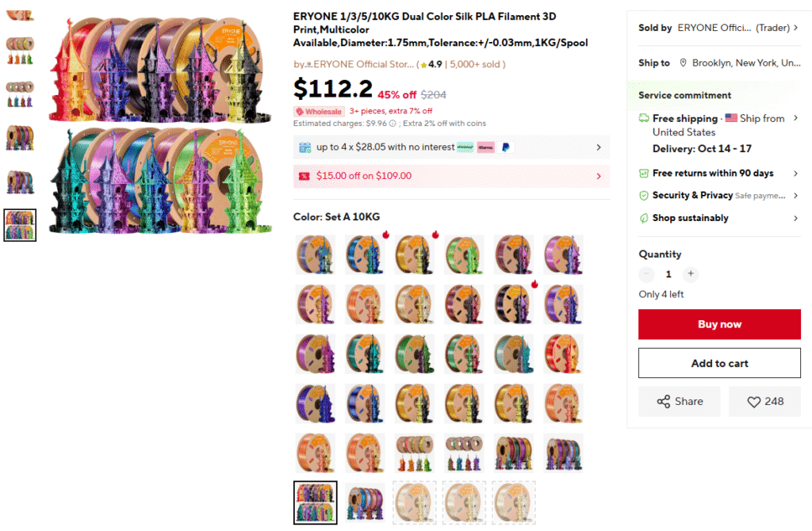The height and width of the screenshot is (531, 812).
Task: Click the red coupon icon beside $15.00 off
Action: point(304,176)
